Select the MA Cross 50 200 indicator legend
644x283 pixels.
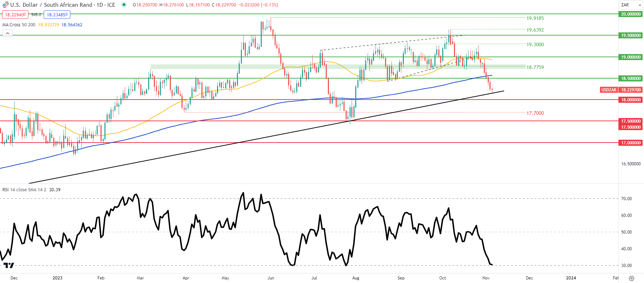click(x=19, y=25)
